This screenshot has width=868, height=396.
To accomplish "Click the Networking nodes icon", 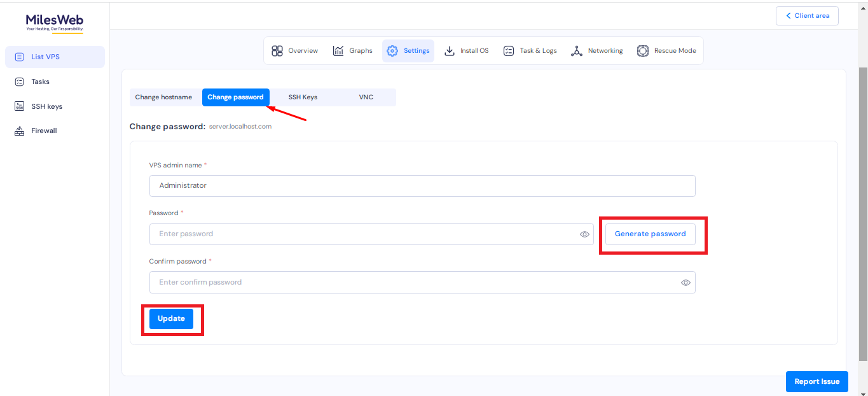I will pyautogui.click(x=577, y=51).
